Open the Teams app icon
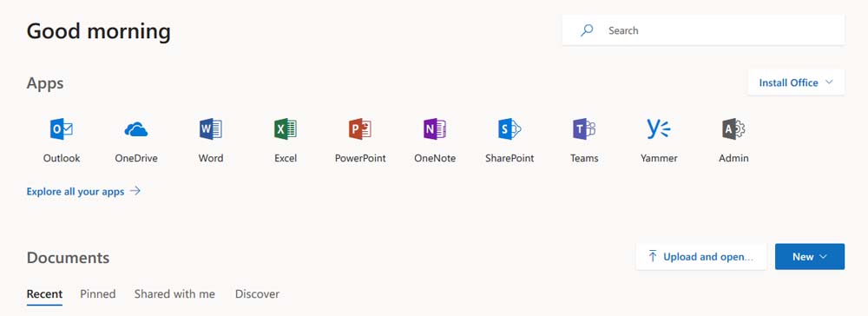 click(x=584, y=129)
